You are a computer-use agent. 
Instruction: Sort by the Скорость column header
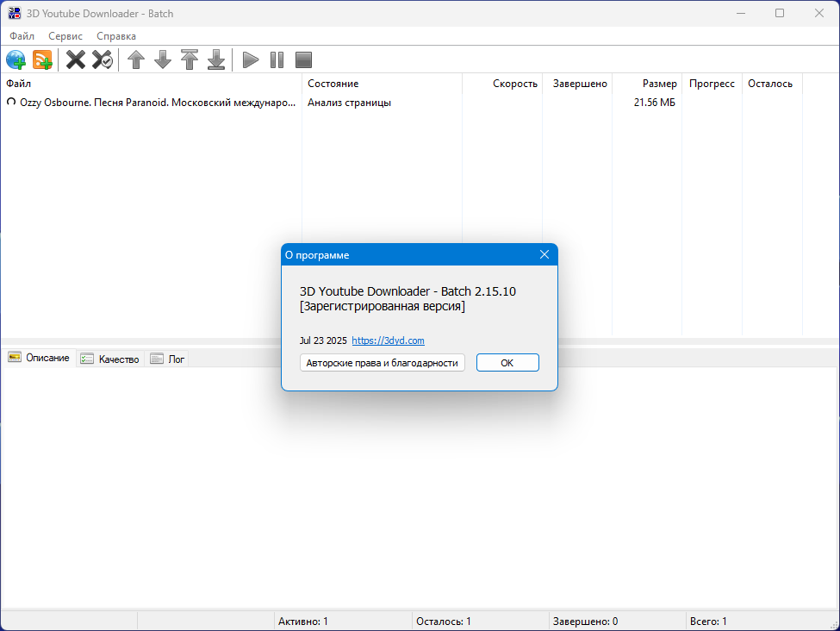click(502, 84)
